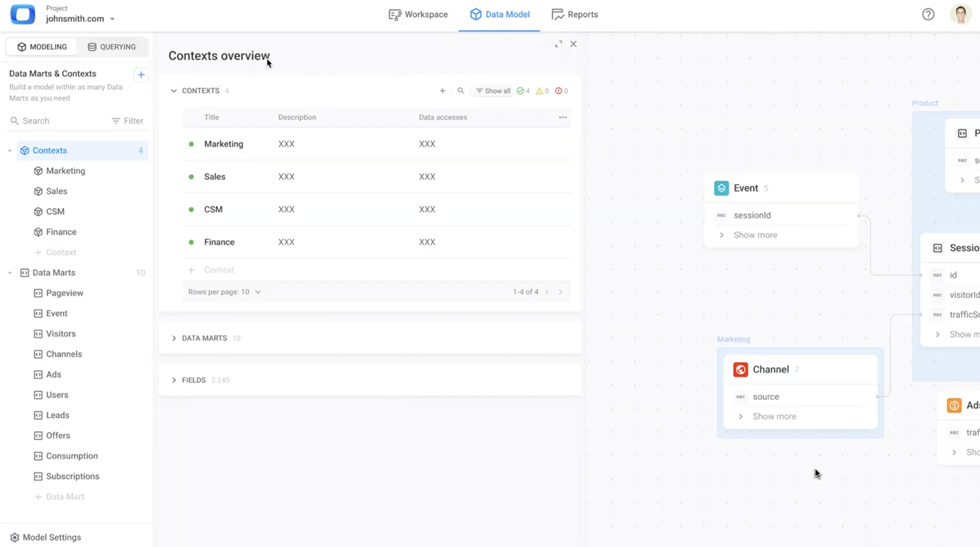This screenshot has height=547, width=980.
Task: Expand the DATA MARTS section
Action: (x=174, y=338)
